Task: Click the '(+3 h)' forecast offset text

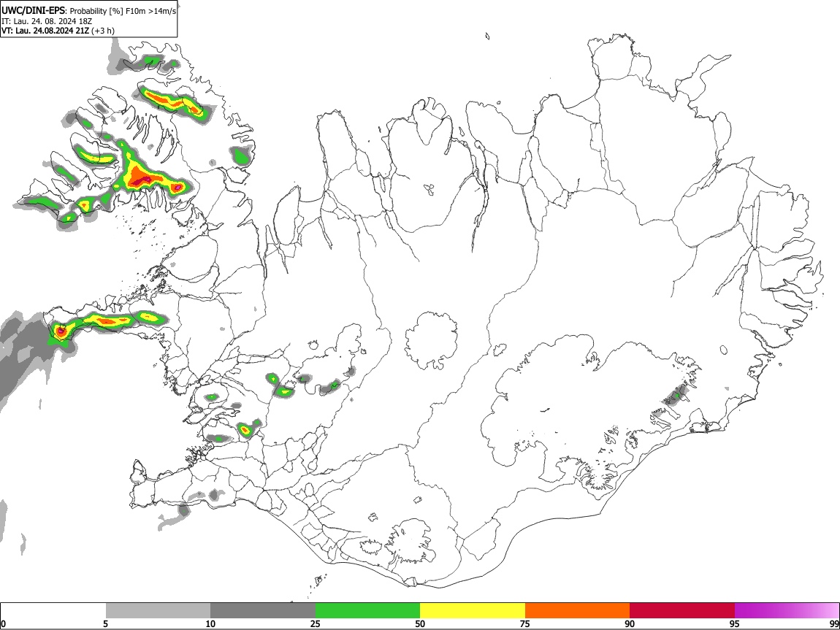Action: [103, 31]
